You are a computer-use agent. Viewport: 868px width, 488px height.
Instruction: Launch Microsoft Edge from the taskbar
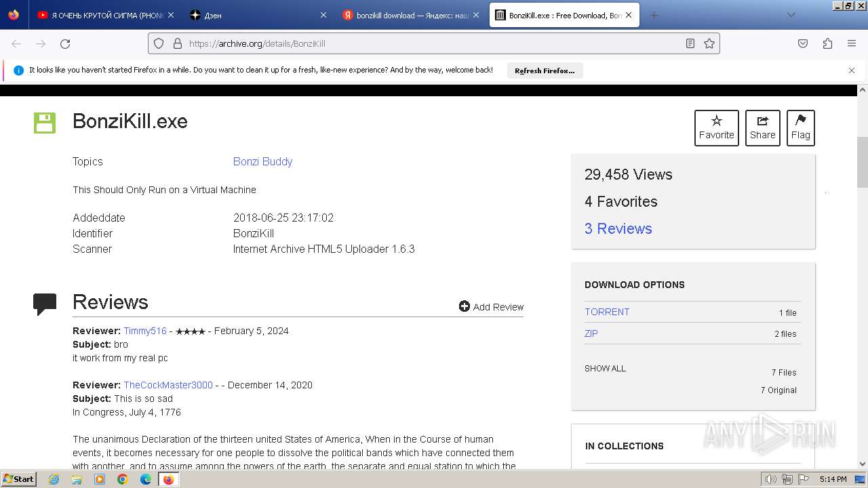tap(146, 479)
